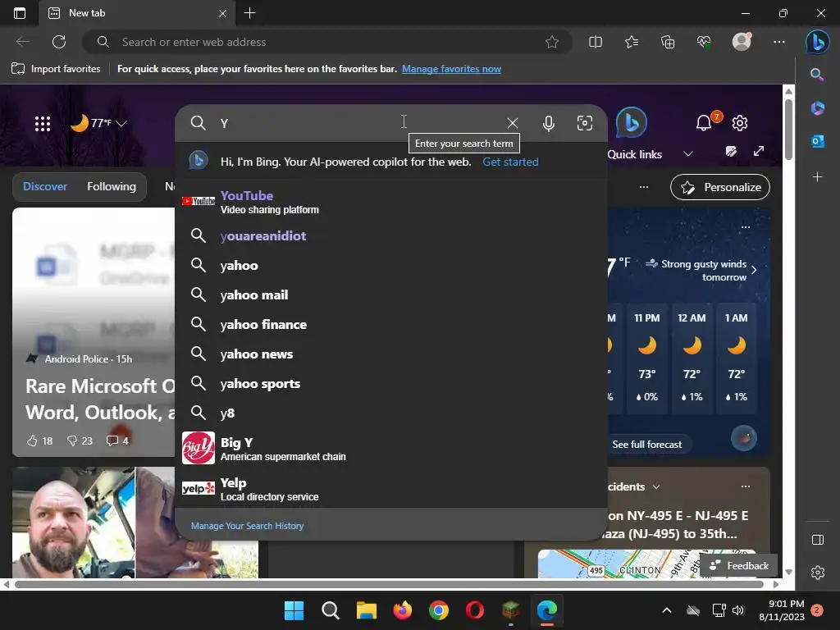Click the Personalize button
Screen dimensions: 840x630
point(720,187)
